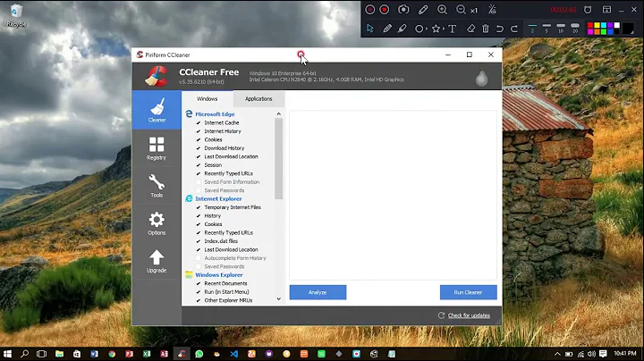This screenshot has width=644, height=361.
Task: Select line thickness 10 in recorder toolbar
Action: click(561, 29)
